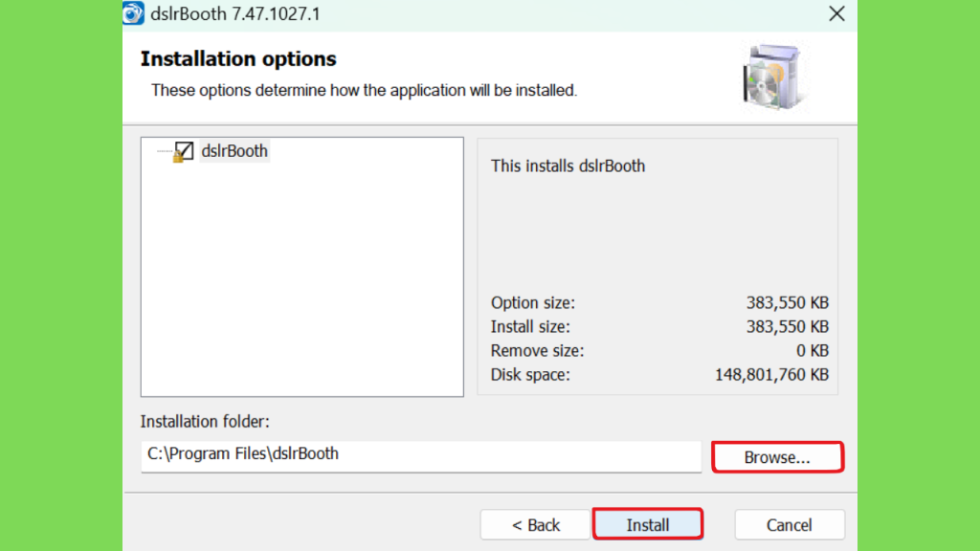
Task: Click the subtitle about how application is installed
Action: pyautogui.click(x=364, y=91)
